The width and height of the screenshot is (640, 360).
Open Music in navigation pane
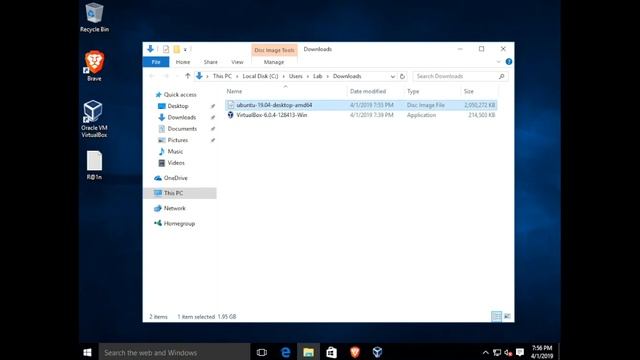176,151
